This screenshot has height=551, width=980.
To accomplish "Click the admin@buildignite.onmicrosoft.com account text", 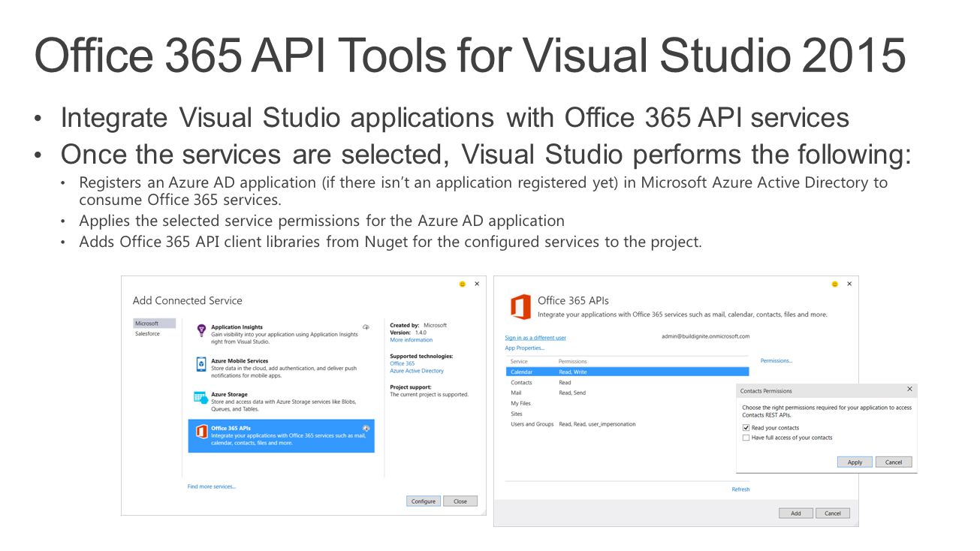I will point(705,336).
